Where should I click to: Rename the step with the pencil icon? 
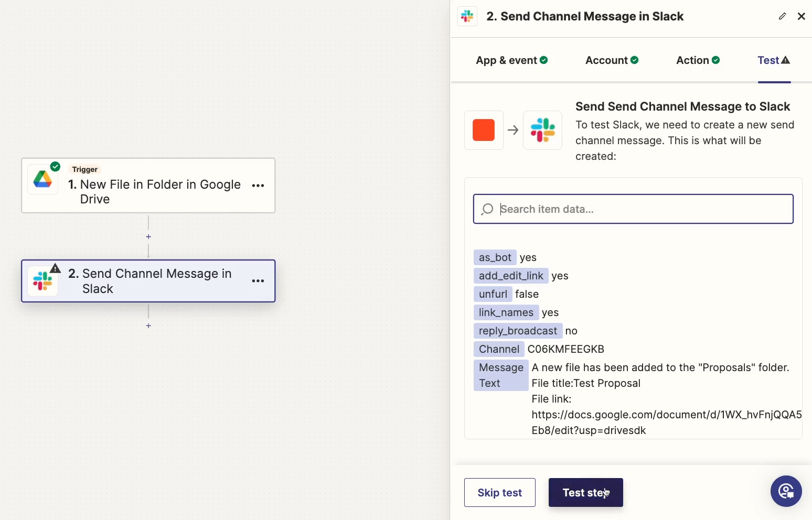[782, 16]
